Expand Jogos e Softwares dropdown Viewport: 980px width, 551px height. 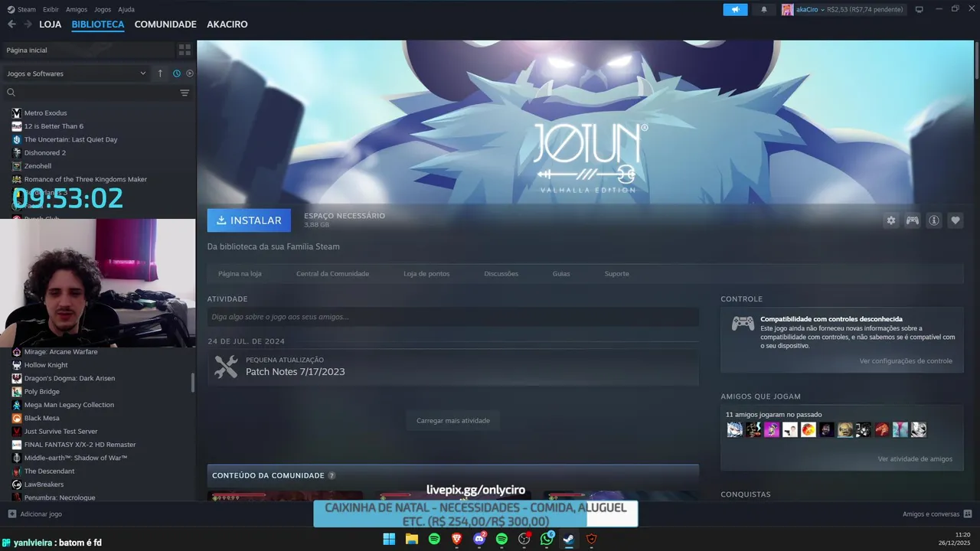[x=77, y=73]
